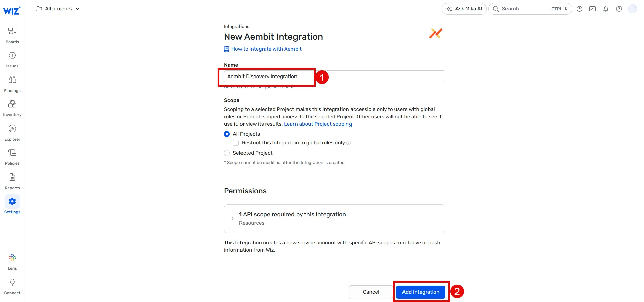The image size is (644, 302).
Task: Select the All Projects radio button
Action: tap(227, 134)
